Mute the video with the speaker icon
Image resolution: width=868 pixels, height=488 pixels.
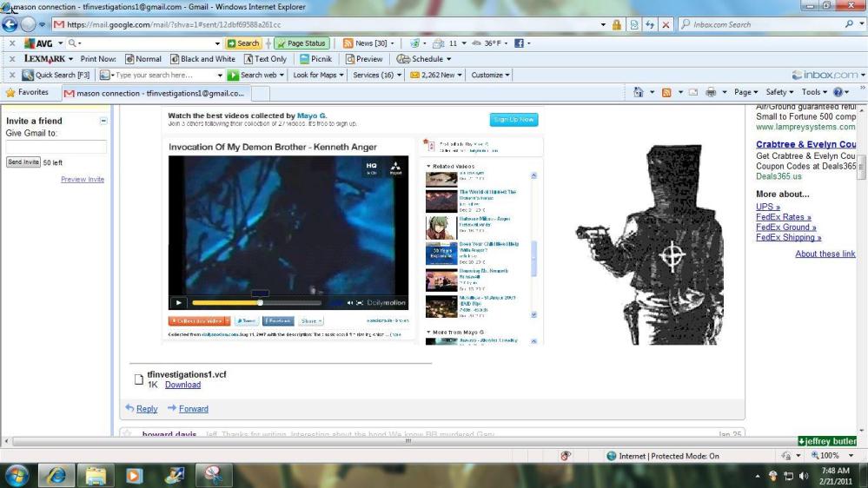(x=350, y=303)
